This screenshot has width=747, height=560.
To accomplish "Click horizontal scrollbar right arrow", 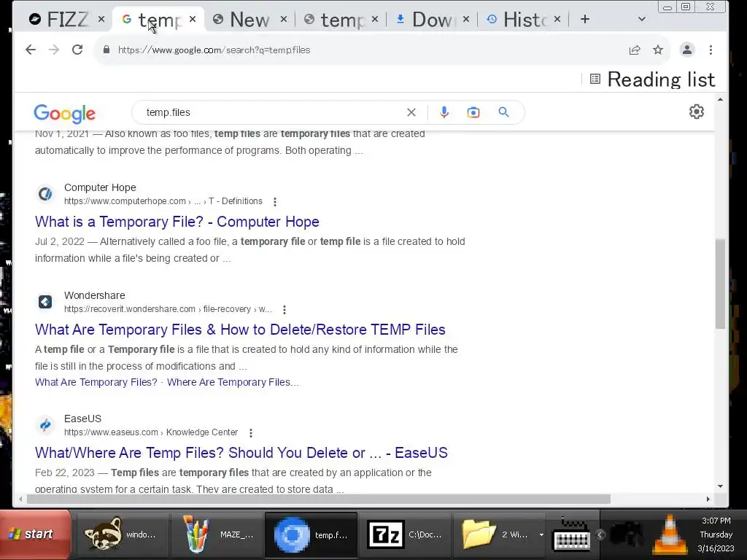I will coord(708,499).
